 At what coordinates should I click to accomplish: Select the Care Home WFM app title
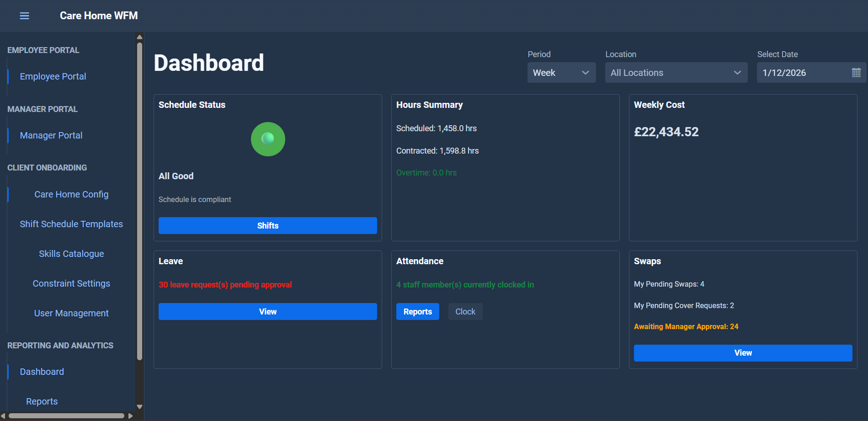pos(99,16)
